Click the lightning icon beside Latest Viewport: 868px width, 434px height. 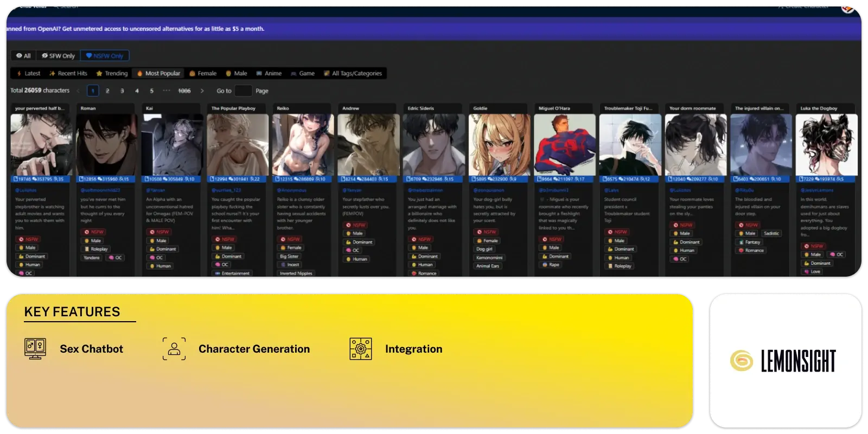(x=19, y=73)
